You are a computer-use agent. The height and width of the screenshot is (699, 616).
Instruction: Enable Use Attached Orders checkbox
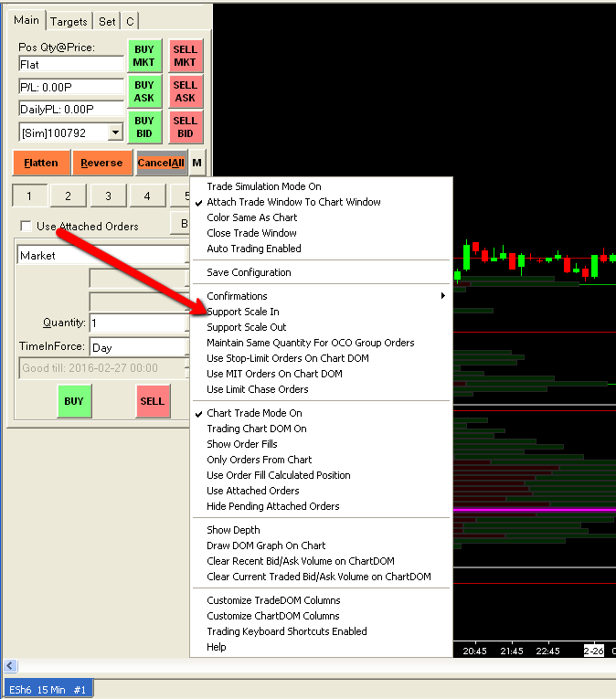26,226
